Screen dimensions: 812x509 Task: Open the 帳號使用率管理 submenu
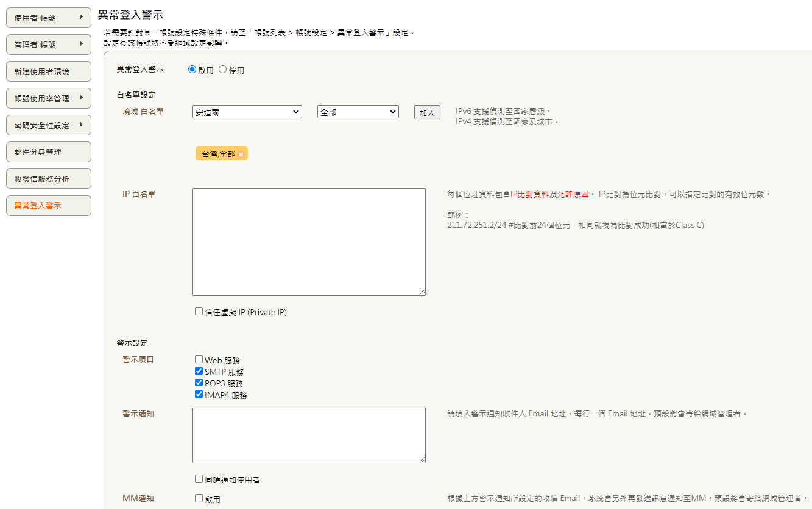tap(48, 98)
